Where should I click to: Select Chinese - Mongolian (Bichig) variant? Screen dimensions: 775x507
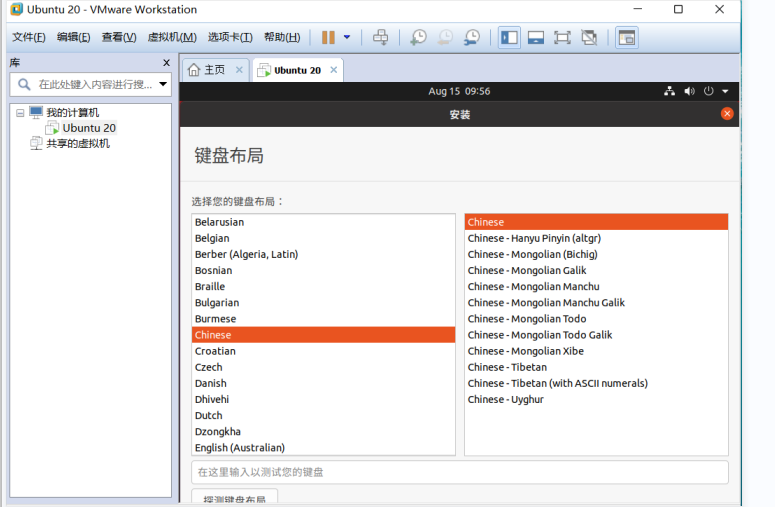click(x=596, y=254)
